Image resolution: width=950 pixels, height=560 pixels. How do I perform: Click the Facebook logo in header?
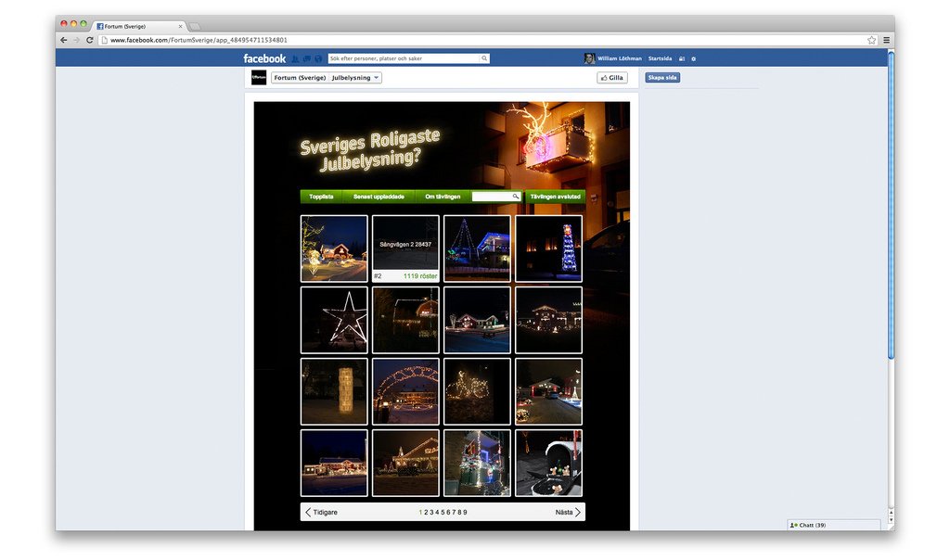[x=264, y=58]
